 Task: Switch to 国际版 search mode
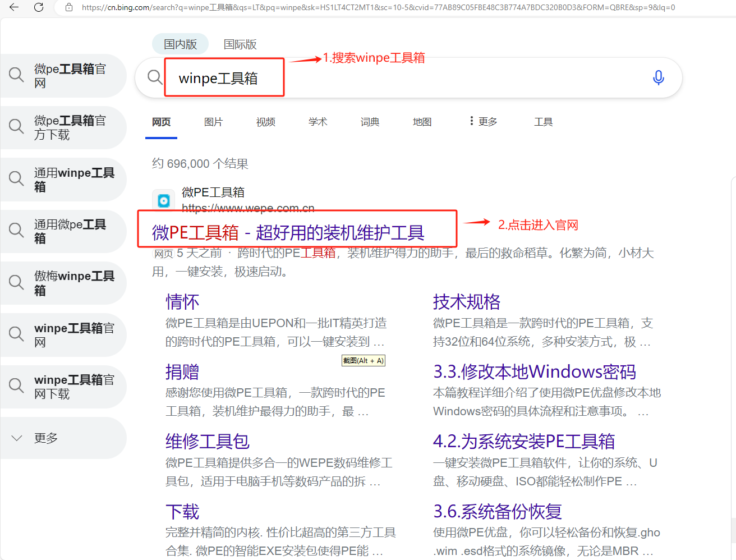pyautogui.click(x=240, y=44)
